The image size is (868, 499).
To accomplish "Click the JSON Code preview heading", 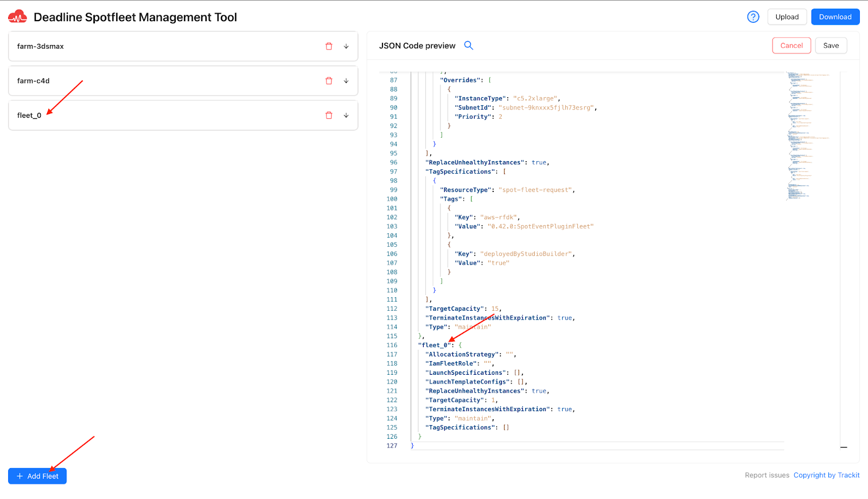I will click(417, 46).
